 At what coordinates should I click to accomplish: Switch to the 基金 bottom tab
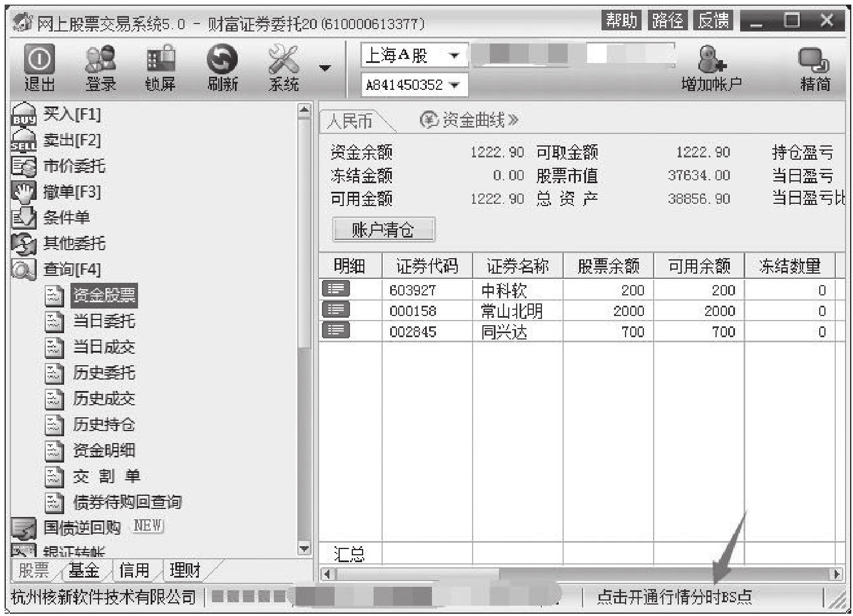[x=84, y=570]
